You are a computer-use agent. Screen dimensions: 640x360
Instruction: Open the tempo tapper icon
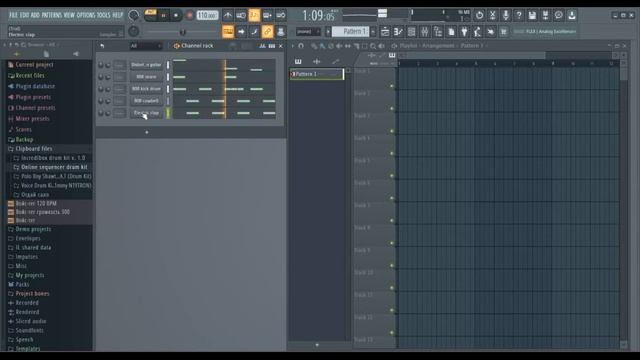(x=477, y=31)
